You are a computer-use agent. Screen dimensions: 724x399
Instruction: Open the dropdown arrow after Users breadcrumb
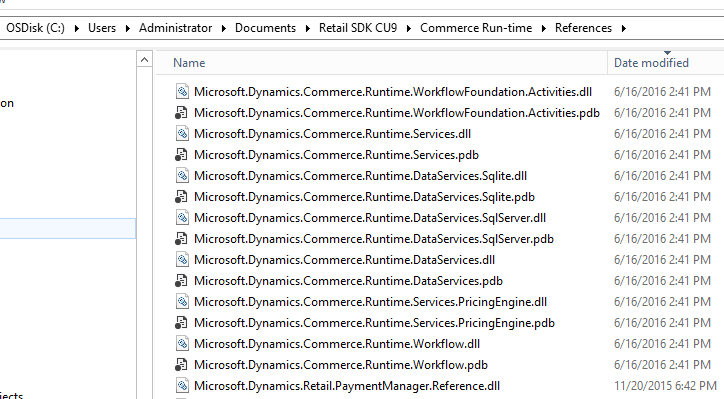click(x=127, y=29)
